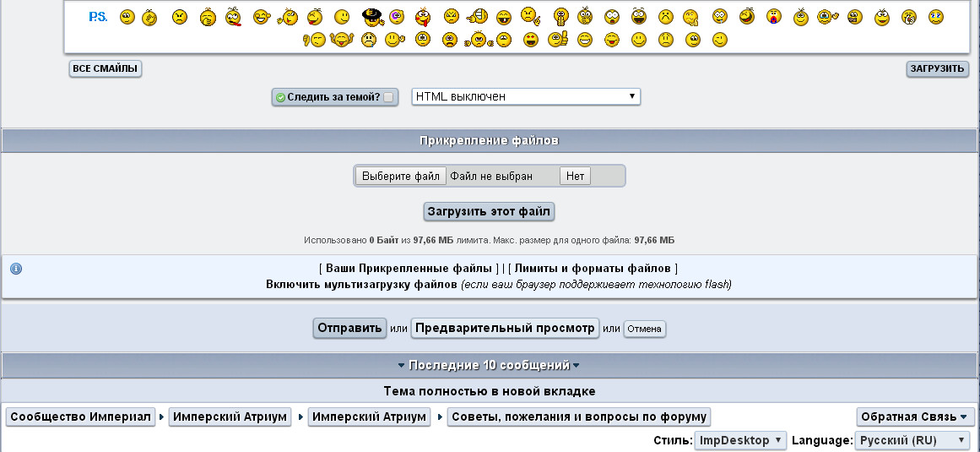Insert the sad frowning smiley in top row
Viewport: 980px width, 452px height.
tap(666, 17)
